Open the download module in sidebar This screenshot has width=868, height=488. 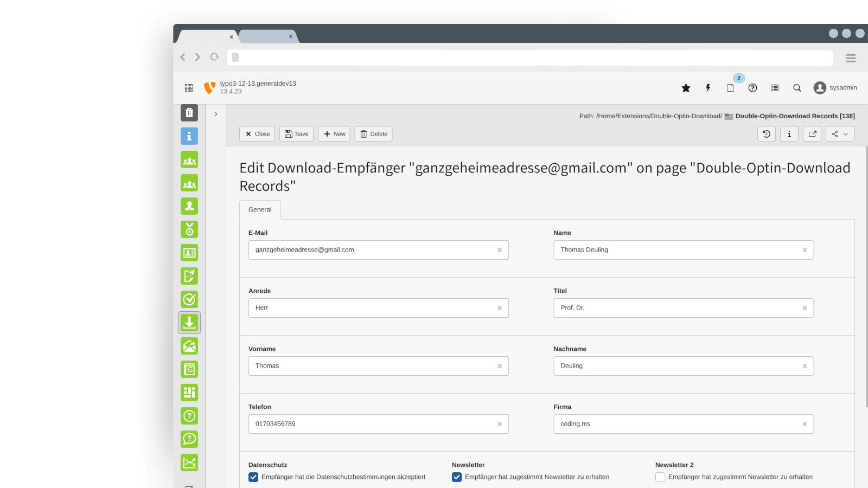point(189,323)
